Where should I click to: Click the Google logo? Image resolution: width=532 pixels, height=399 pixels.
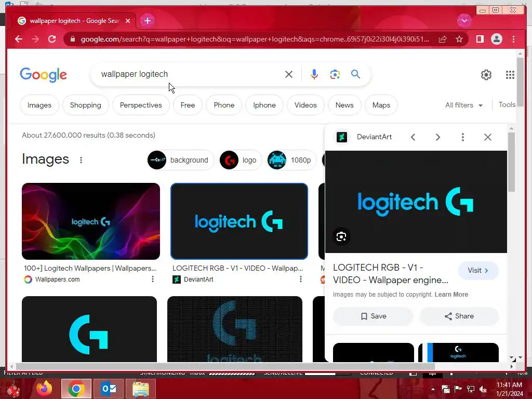(x=44, y=75)
